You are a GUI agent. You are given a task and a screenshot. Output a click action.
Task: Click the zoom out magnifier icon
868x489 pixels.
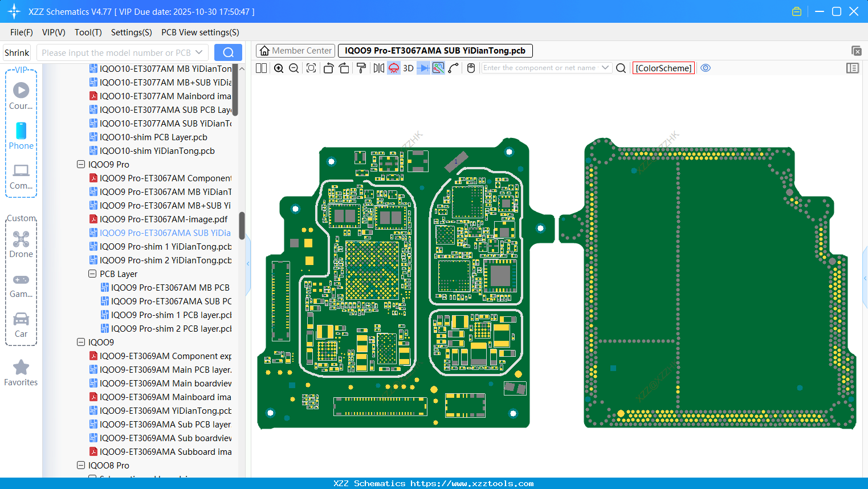click(x=294, y=68)
